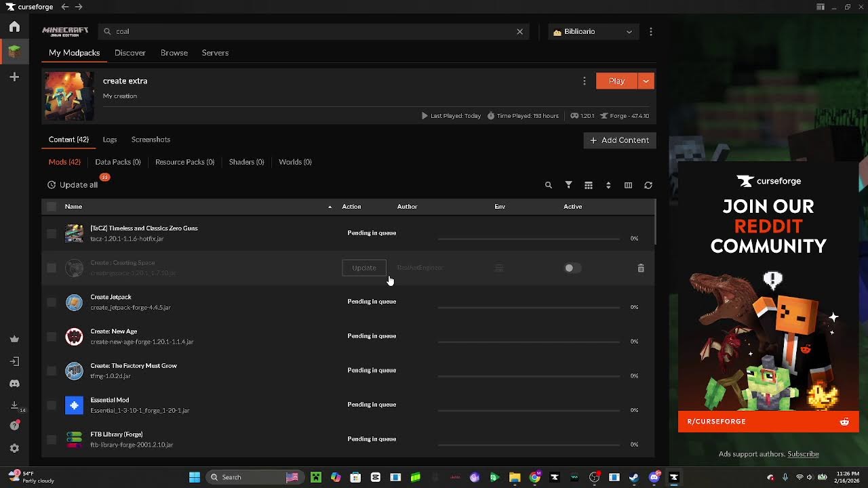
Task: Check the Essential Mod row checkbox
Action: (x=52, y=405)
